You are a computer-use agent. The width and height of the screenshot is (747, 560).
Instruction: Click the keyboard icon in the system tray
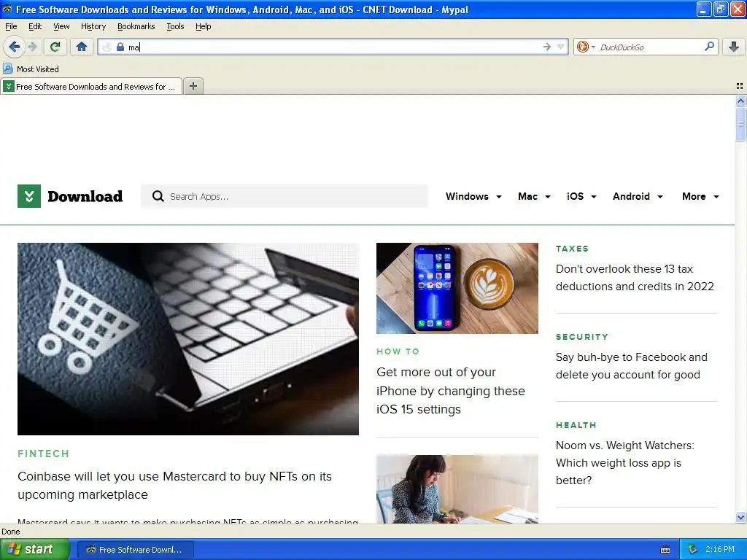[x=665, y=550]
